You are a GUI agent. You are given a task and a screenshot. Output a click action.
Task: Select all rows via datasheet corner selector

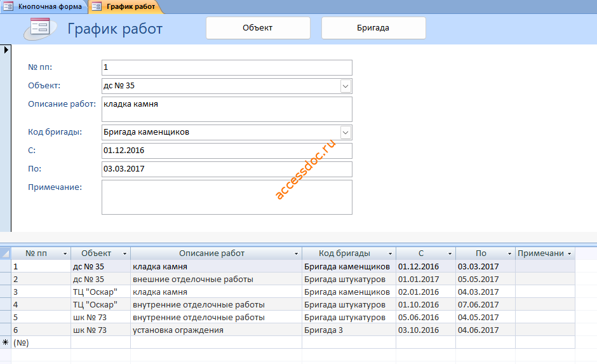click(x=5, y=253)
